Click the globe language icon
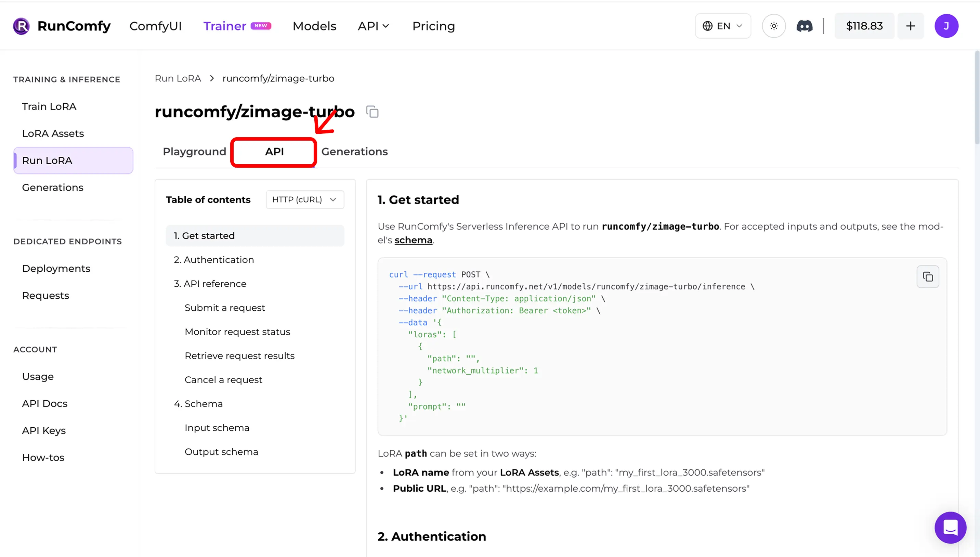The height and width of the screenshot is (557, 980). [x=707, y=26]
